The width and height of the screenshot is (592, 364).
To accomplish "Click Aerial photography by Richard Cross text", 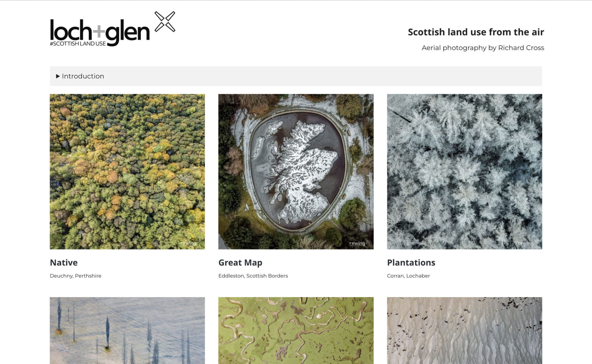I will pos(483,48).
